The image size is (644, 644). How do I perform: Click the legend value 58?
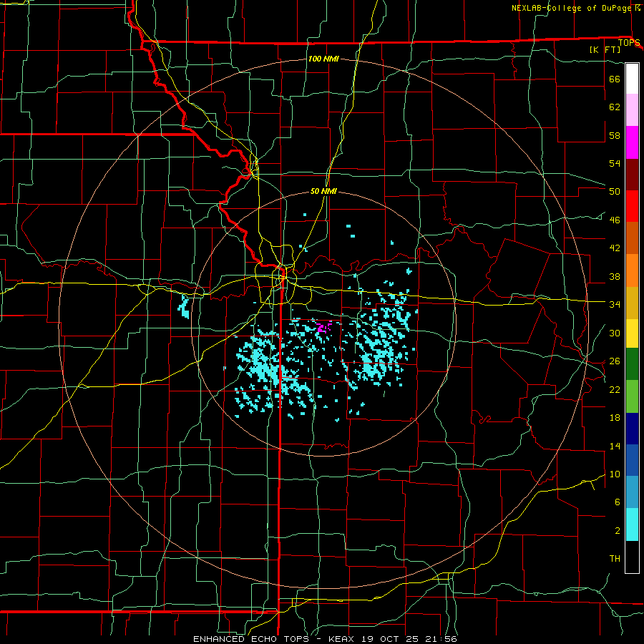tap(615, 135)
